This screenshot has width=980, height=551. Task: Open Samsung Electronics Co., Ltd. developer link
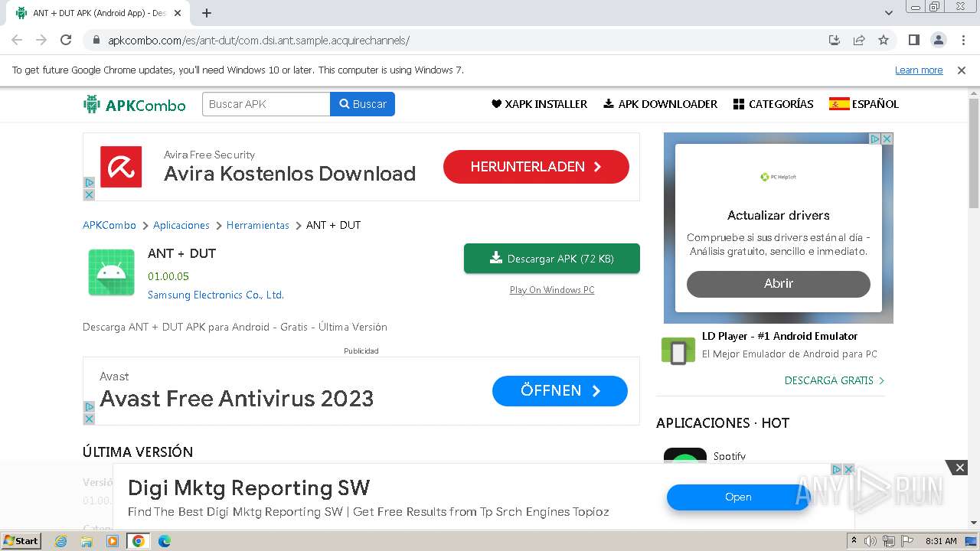tap(216, 295)
